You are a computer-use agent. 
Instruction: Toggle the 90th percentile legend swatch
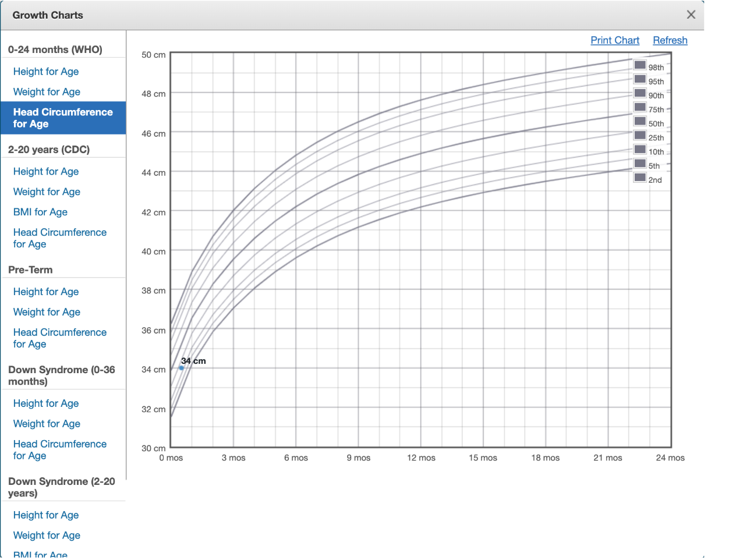640,93
